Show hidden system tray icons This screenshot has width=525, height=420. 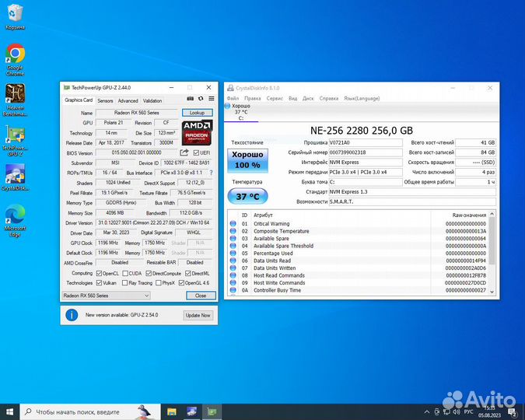coord(426,411)
